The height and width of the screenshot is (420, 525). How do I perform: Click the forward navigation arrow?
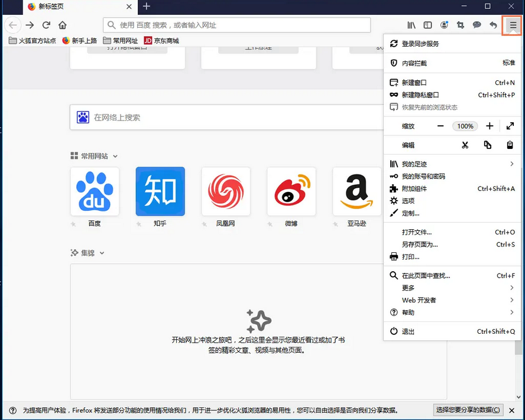point(30,25)
